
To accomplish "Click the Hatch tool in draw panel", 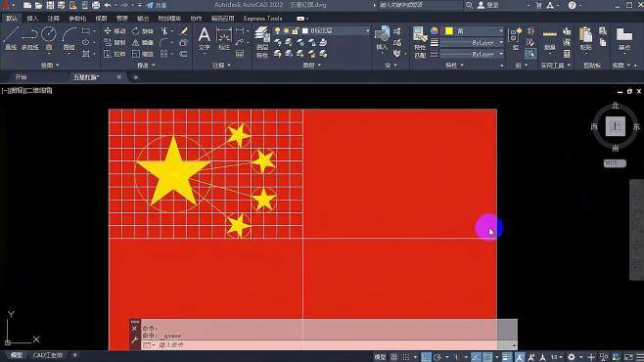I will click(86, 54).
